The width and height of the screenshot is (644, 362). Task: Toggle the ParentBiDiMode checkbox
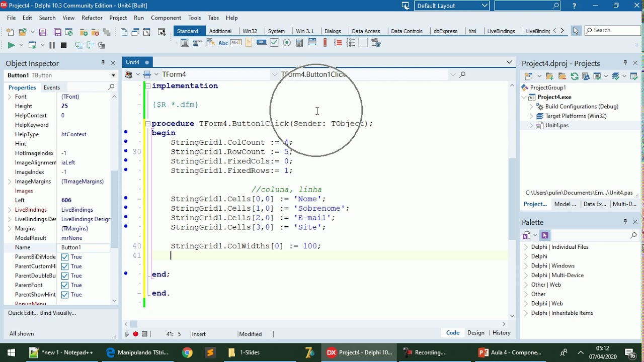65,257
